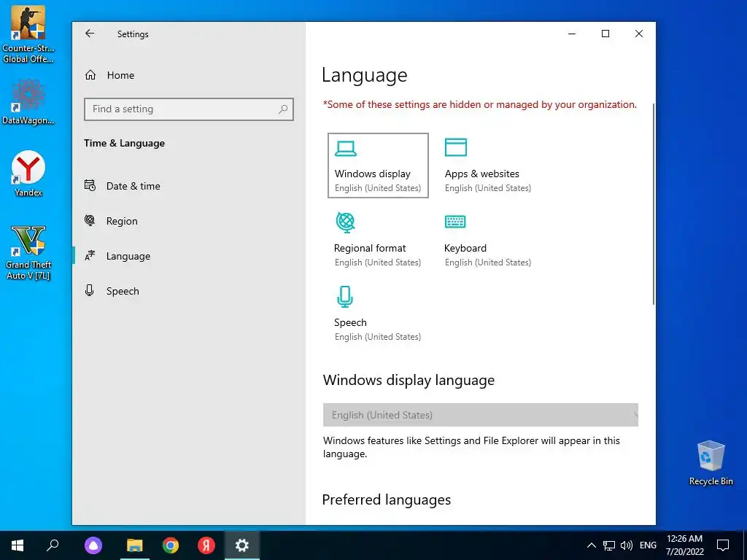Click the ENG input language indicator
Screen dimensions: 747x560
pos(648,545)
